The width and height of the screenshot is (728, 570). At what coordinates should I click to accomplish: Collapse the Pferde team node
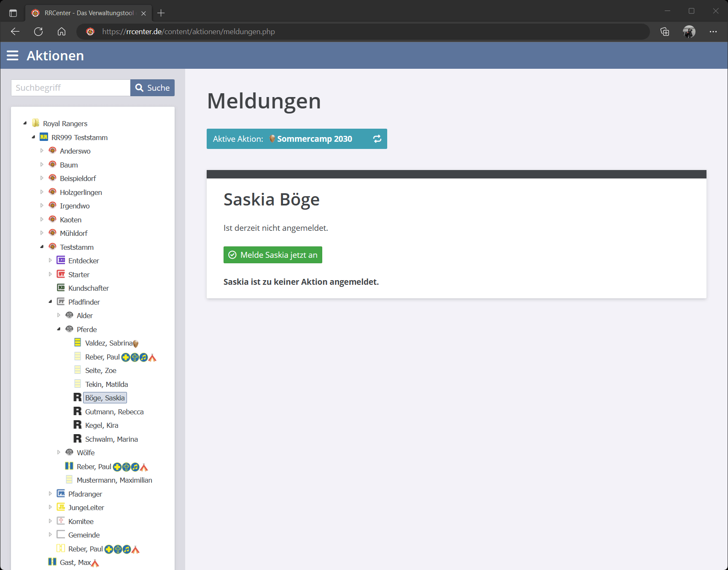[x=59, y=329]
